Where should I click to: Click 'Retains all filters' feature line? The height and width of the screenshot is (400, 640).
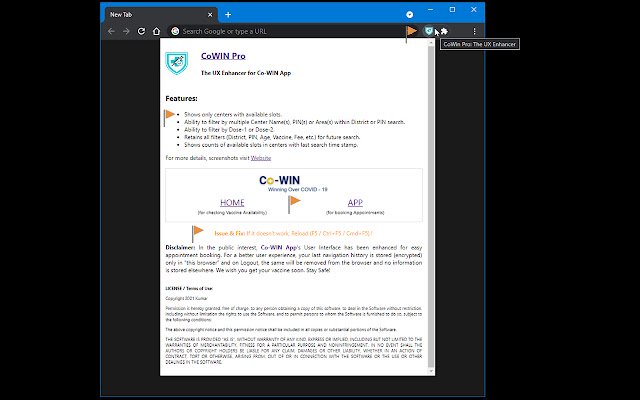coord(272,137)
